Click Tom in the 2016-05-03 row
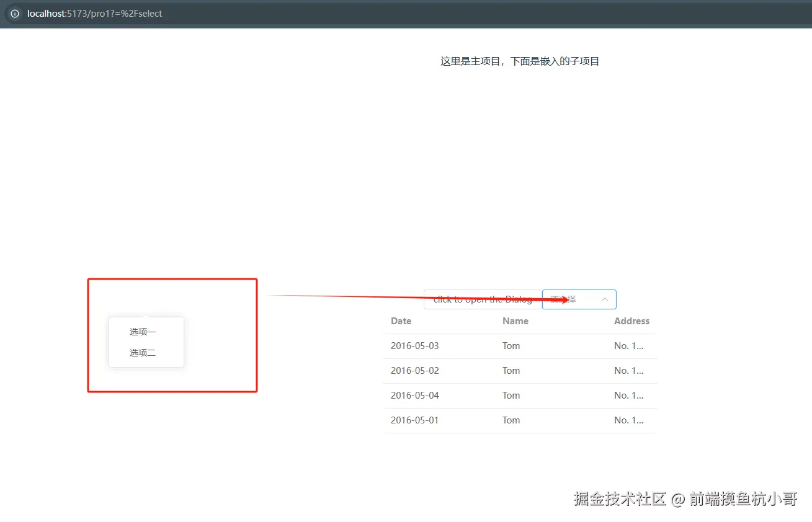This screenshot has height=522, width=812. point(511,346)
